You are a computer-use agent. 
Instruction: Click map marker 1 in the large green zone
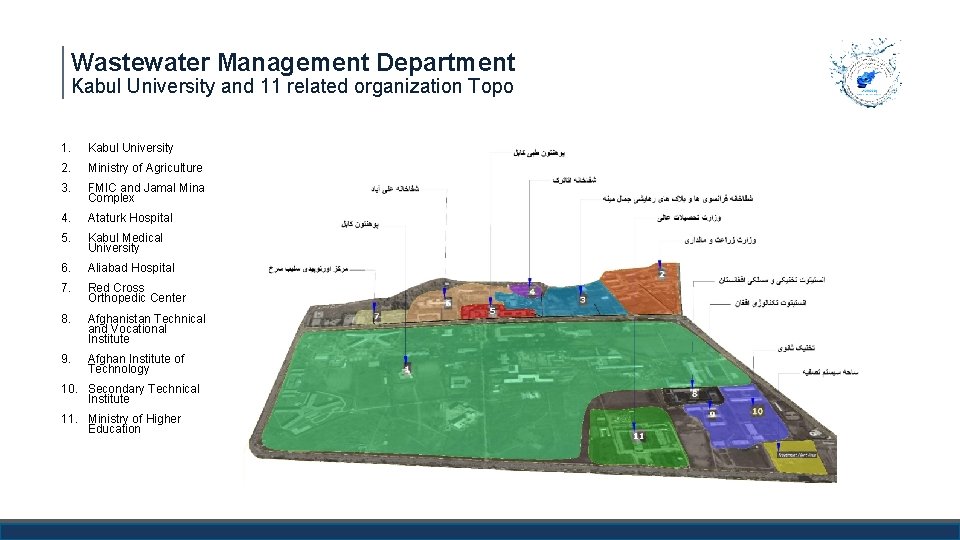point(407,369)
